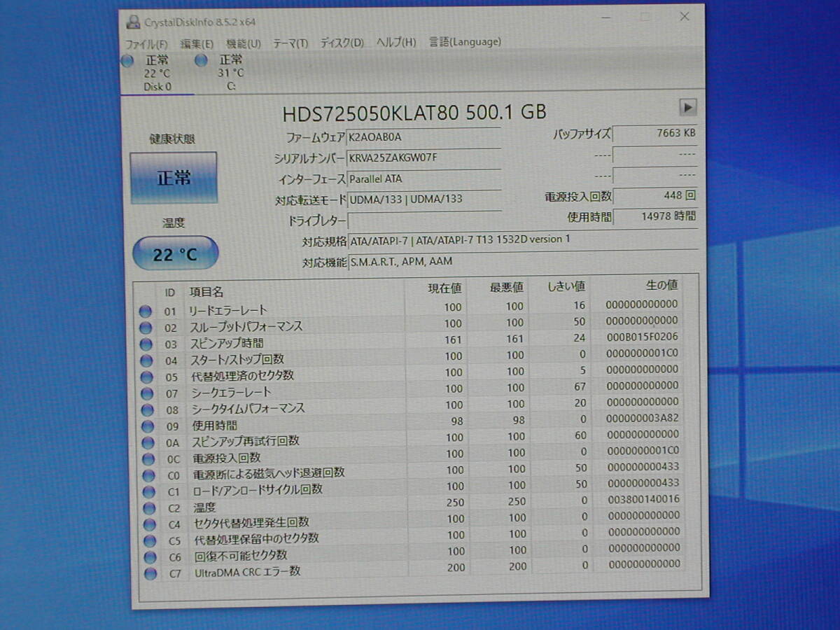Click threshold value 67 in シークエラーレート row
Image resolution: width=840 pixels, height=630 pixels.
point(579,386)
